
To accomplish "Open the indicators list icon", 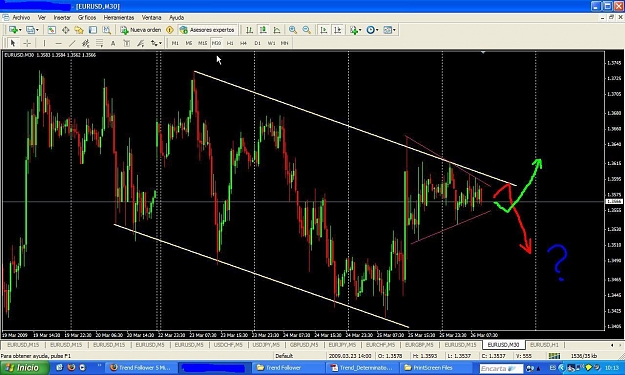I will (354, 30).
